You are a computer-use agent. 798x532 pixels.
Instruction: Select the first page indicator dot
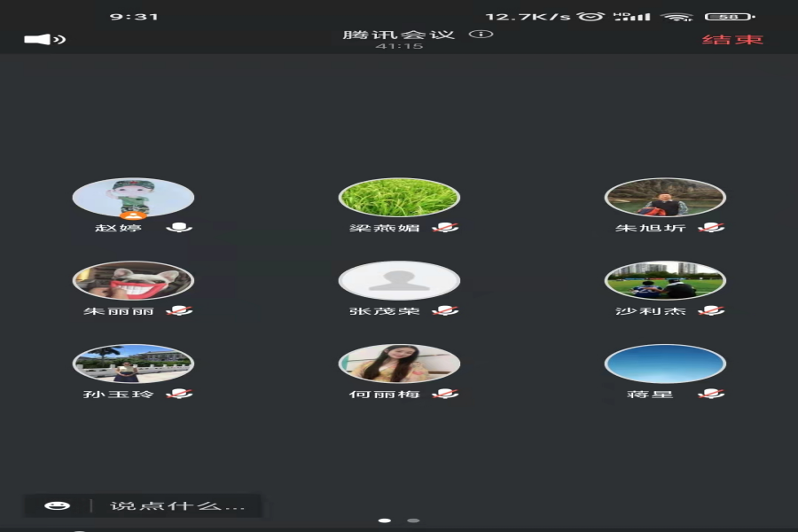click(385, 520)
